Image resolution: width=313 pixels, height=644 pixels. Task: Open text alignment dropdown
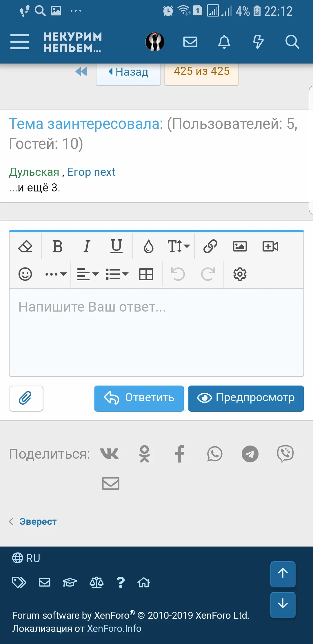point(88,274)
